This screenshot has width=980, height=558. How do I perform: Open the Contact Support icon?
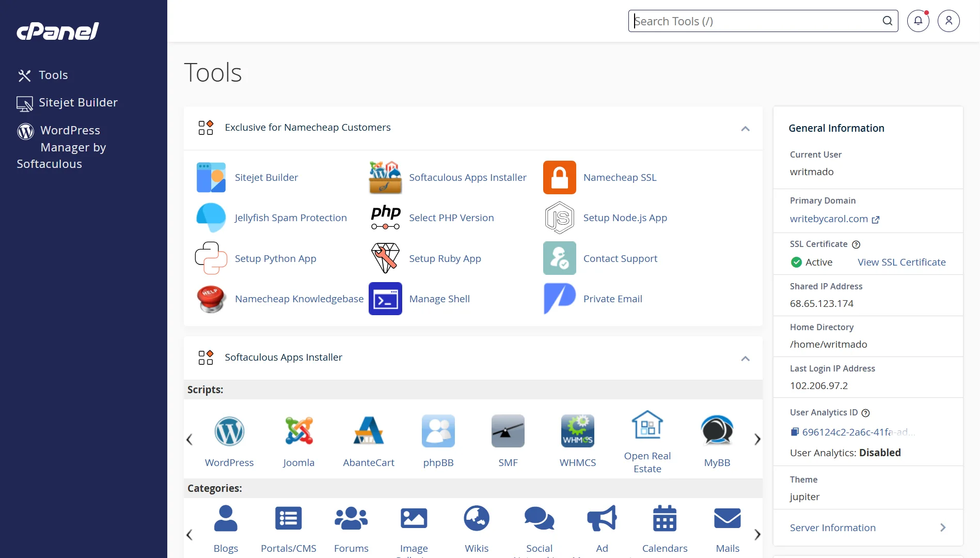tap(560, 258)
